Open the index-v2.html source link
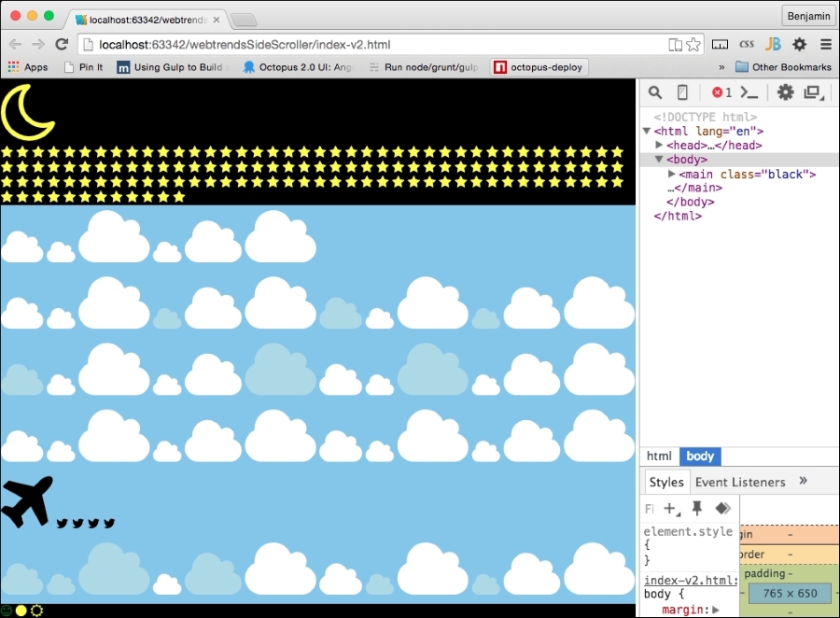 (690, 580)
